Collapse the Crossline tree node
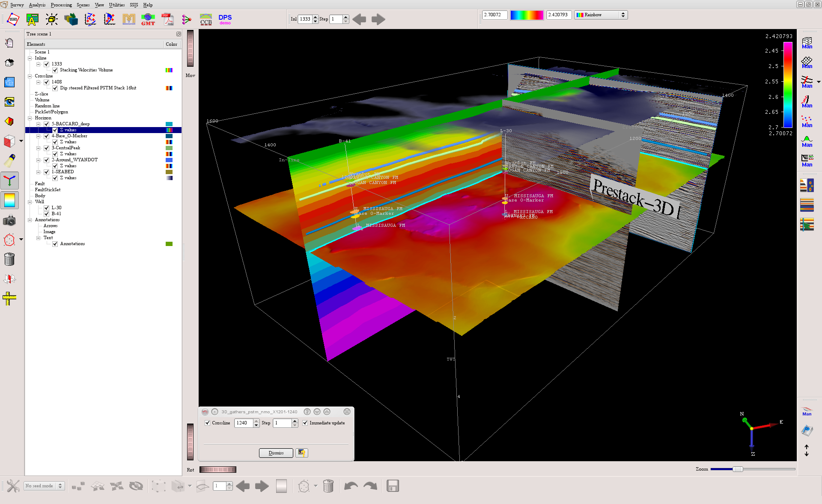 pos(30,76)
